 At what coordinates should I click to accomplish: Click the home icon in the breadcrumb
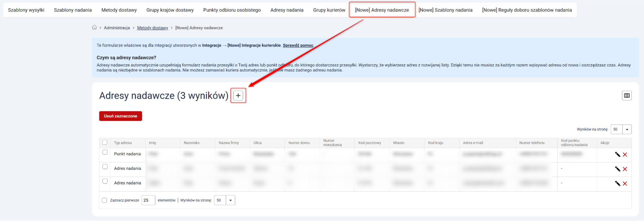coord(94,28)
